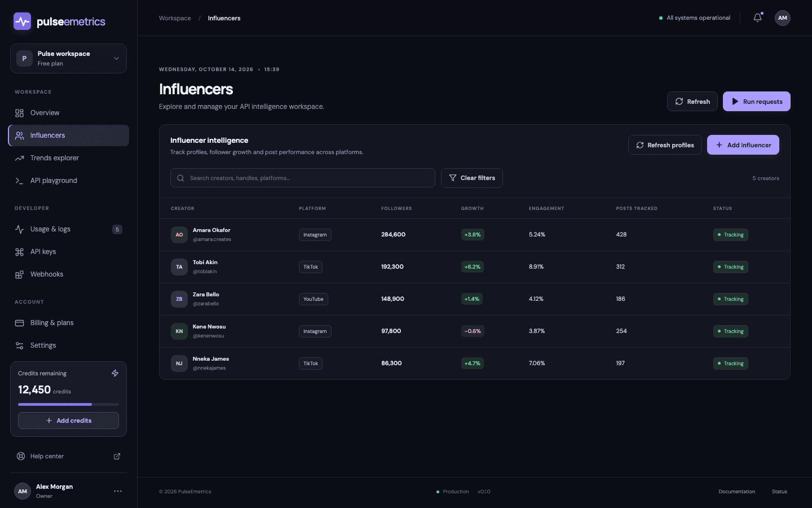This screenshot has width=812, height=508.
Task: Open the notifications bell
Action: (757, 18)
